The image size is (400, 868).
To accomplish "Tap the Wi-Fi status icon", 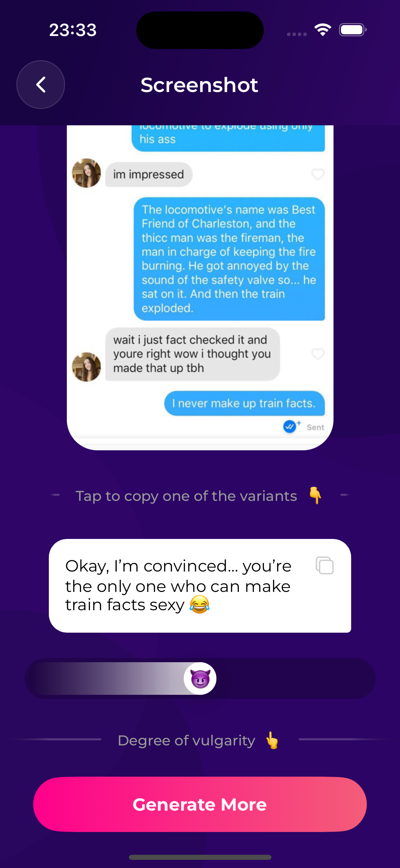I will tap(323, 30).
